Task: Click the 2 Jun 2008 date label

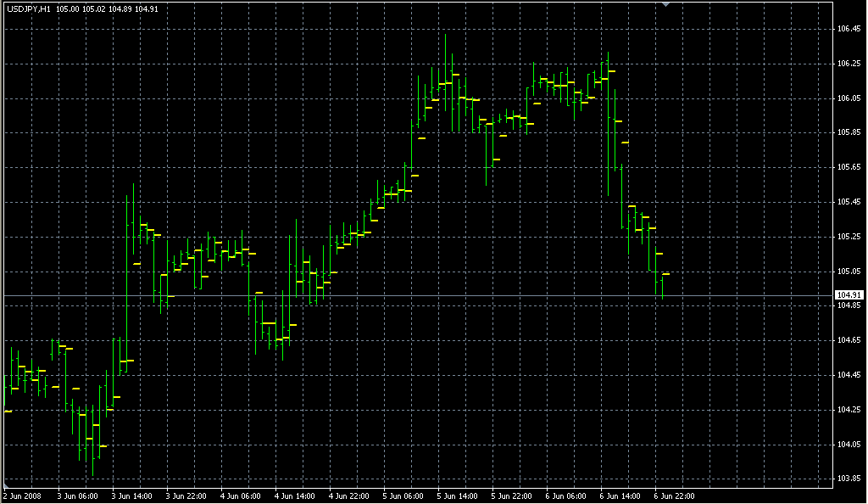Action: (23, 496)
